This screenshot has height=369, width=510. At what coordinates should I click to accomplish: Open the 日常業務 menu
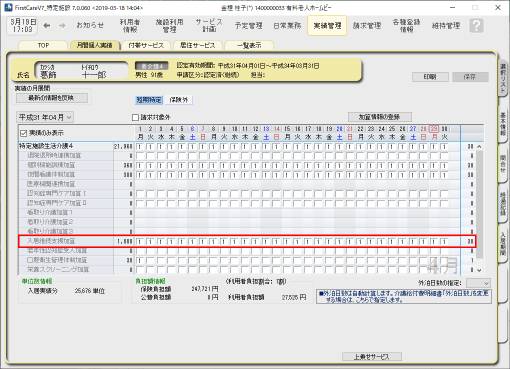tap(287, 25)
